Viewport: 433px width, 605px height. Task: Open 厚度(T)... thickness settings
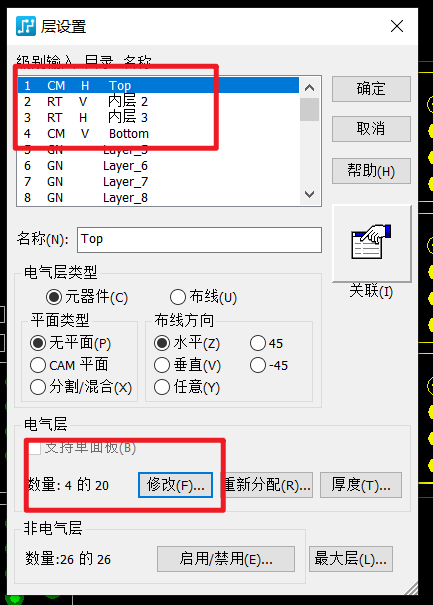point(361,485)
